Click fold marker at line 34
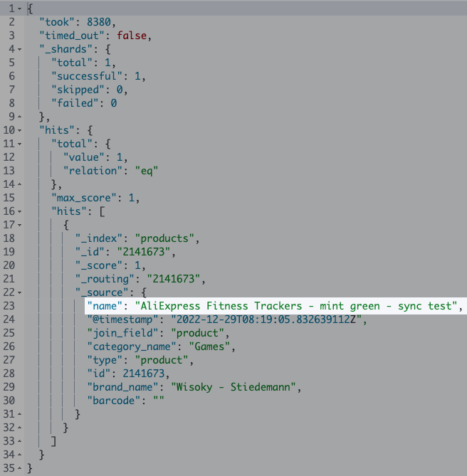 click(x=20, y=455)
